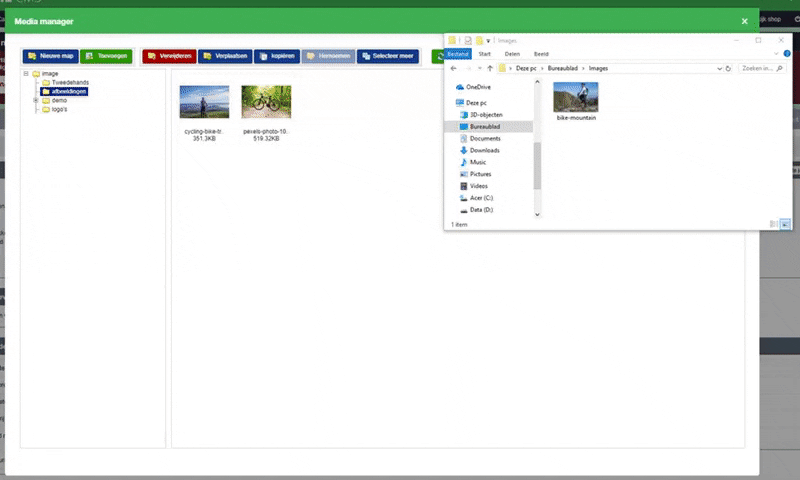
Task: Open Downloads in the navigation pane
Action: pos(484,150)
